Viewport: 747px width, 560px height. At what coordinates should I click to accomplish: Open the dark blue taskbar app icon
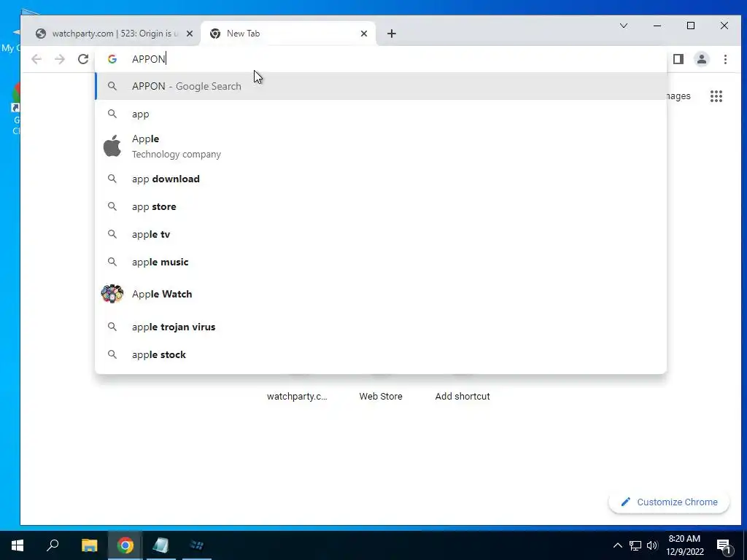(x=197, y=545)
